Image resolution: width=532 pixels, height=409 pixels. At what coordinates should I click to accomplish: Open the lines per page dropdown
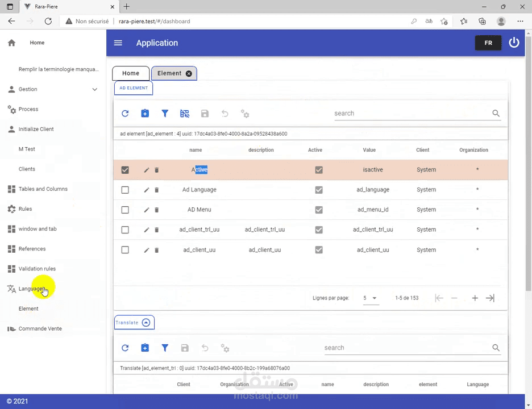pyautogui.click(x=371, y=298)
